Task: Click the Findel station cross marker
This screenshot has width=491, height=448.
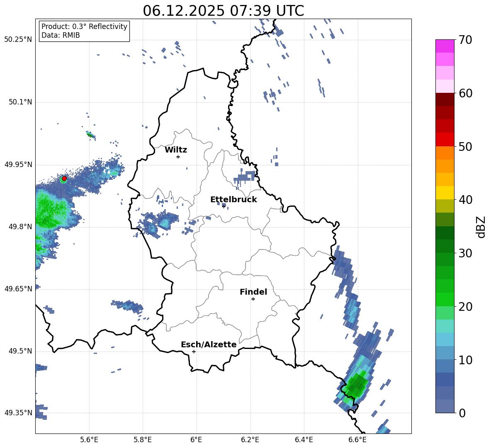Action: click(253, 299)
